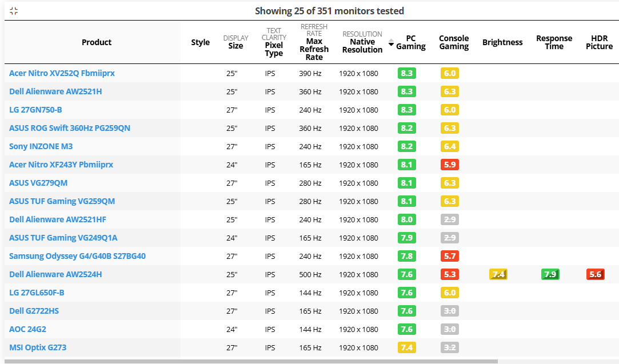Click the 7.4 Brightness score badge
619x364 pixels.
(x=498, y=274)
